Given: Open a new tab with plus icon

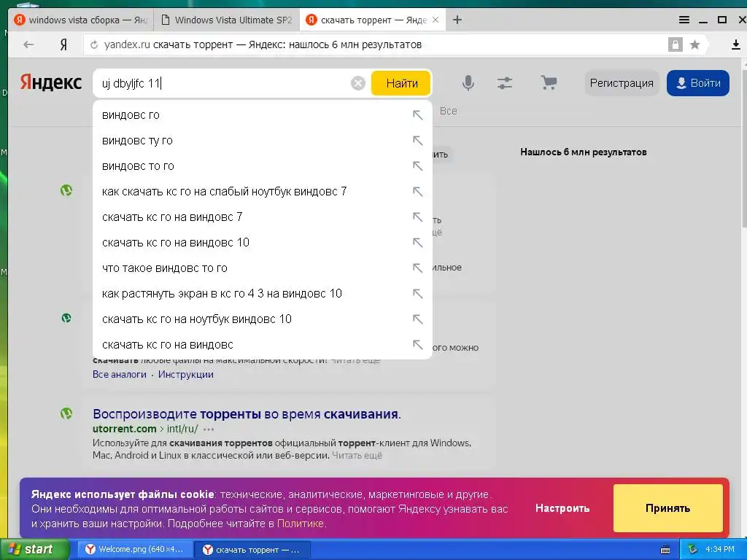Looking at the screenshot, I should click(x=457, y=20).
